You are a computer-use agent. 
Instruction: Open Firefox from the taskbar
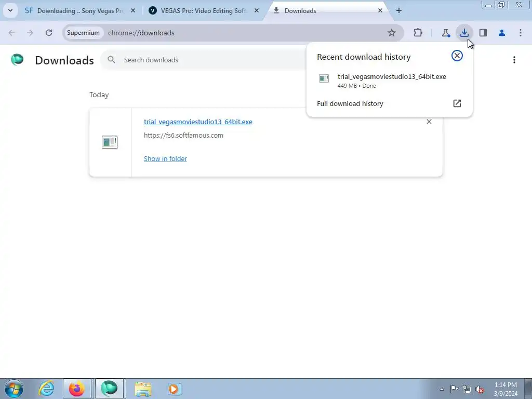[77, 389]
